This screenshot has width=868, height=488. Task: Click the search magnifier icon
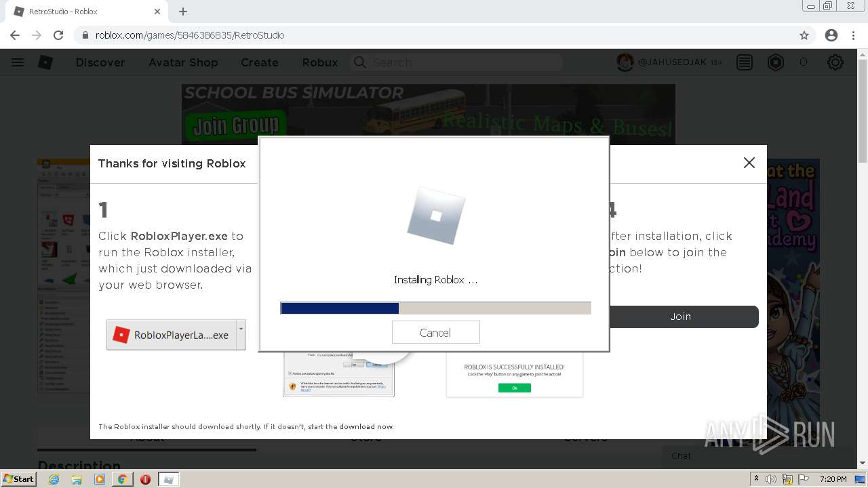click(360, 62)
